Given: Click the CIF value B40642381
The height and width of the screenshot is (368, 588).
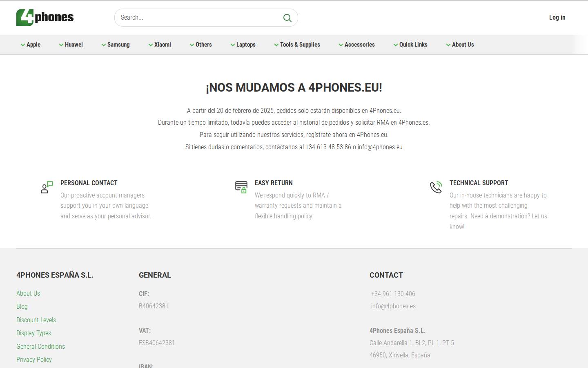Looking at the screenshot, I should pos(154,306).
